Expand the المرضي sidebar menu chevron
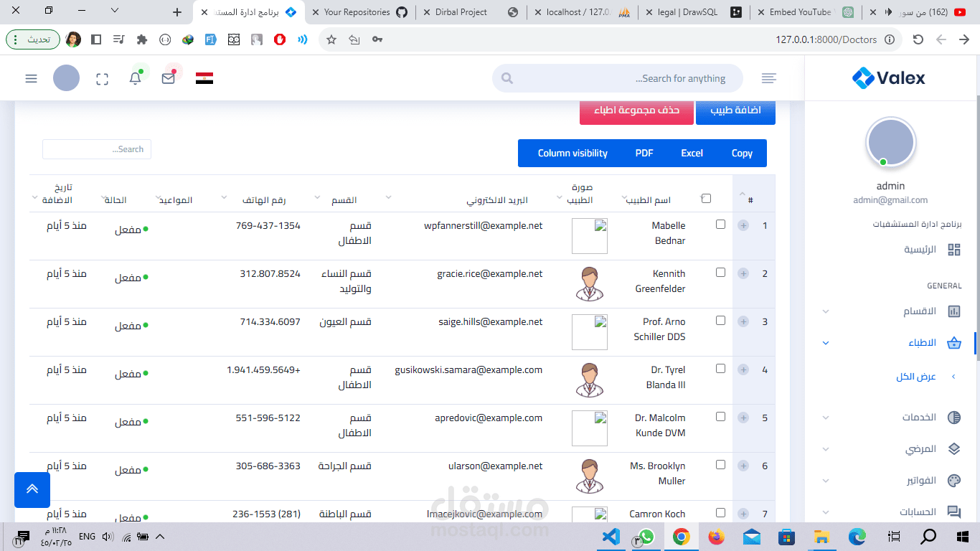 [826, 449]
